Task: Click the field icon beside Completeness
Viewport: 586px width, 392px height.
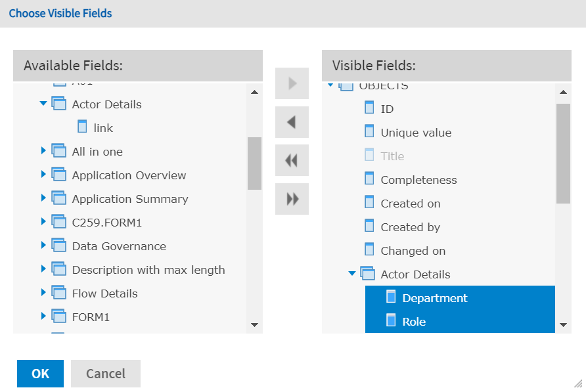Action: tap(369, 179)
